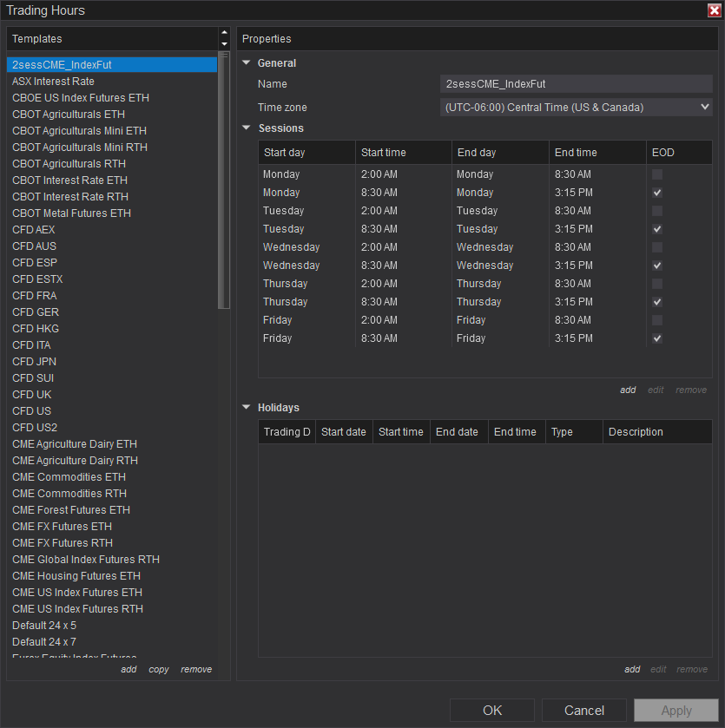Select the CFD AEX template
Viewport: 725px width, 728px height.
pos(112,229)
